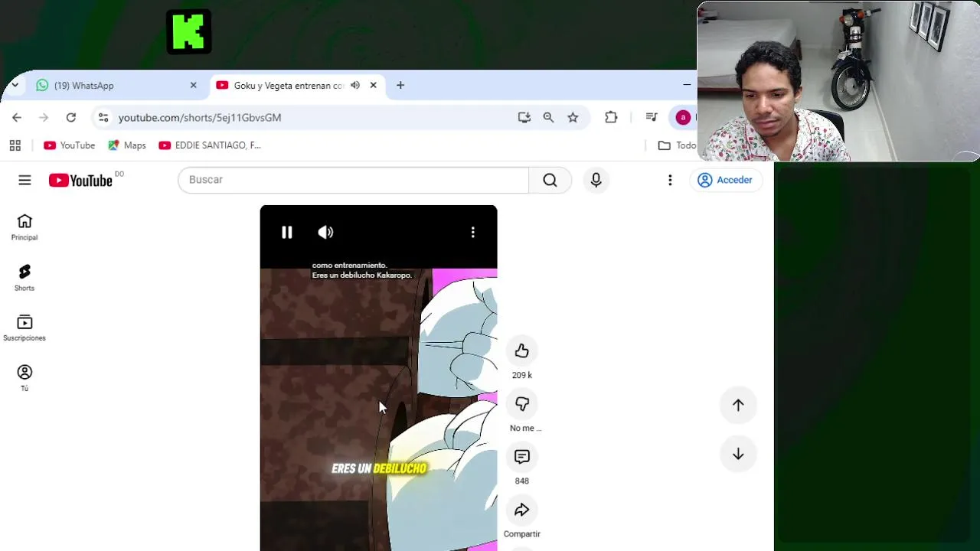
Task: Click the 209 k like count
Action: pyautogui.click(x=522, y=375)
